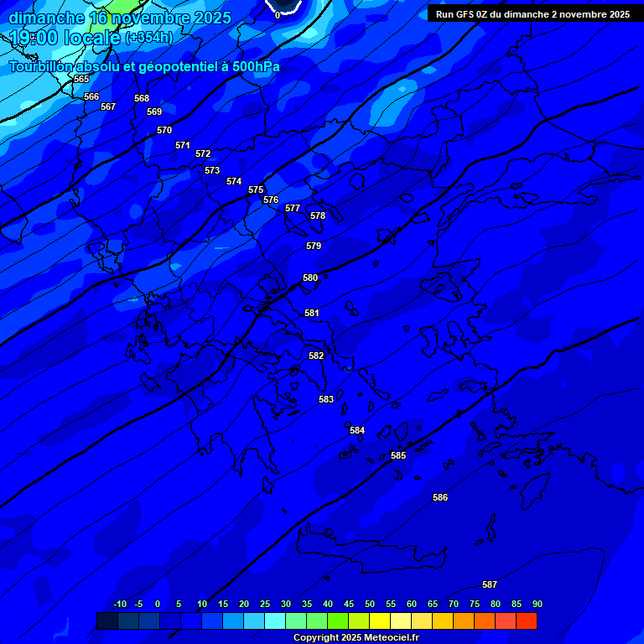Select the bright yellow swatch in the legend
This screenshot has width=644, height=644.
(x=379, y=621)
